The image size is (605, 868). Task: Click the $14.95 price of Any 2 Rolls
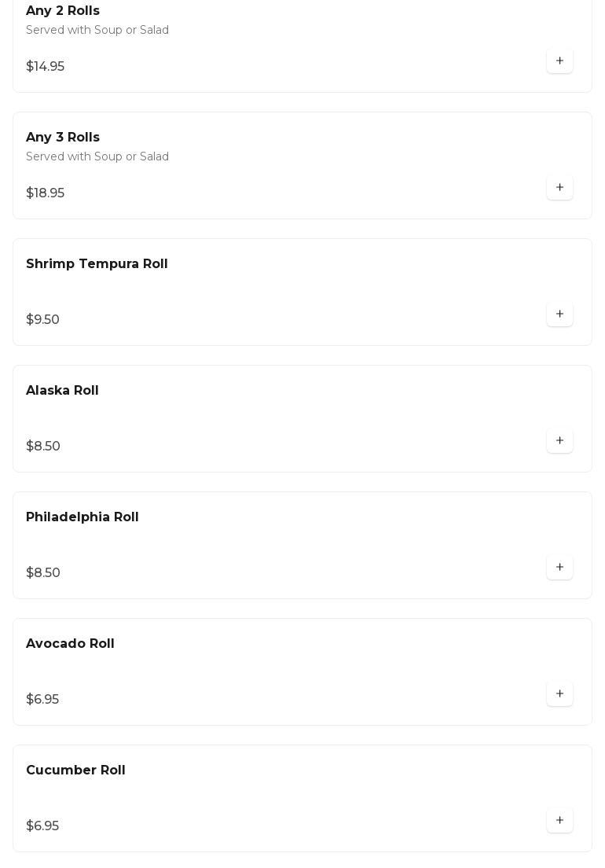(x=45, y=66)
